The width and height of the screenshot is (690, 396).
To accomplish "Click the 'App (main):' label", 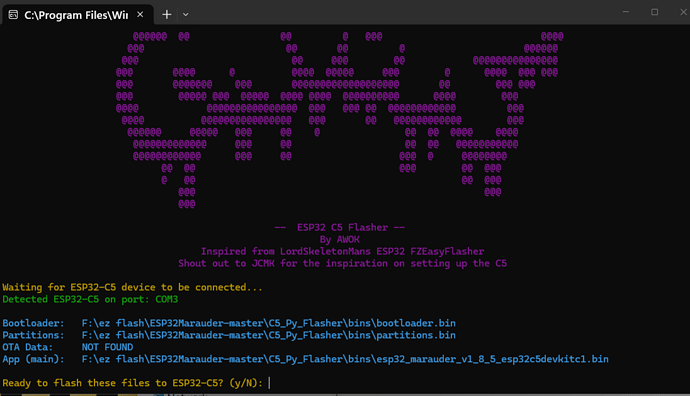I will [33, 359].
